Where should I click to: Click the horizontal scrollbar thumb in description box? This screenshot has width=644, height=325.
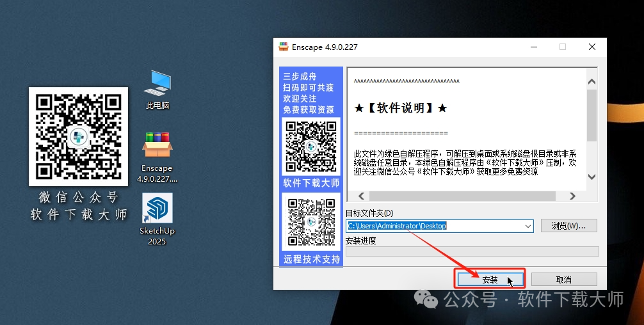tap(462, 196)
